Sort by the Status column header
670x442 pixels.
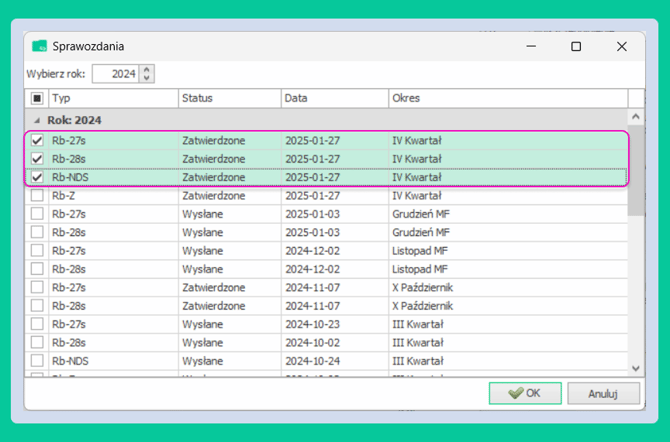point(230,98)
